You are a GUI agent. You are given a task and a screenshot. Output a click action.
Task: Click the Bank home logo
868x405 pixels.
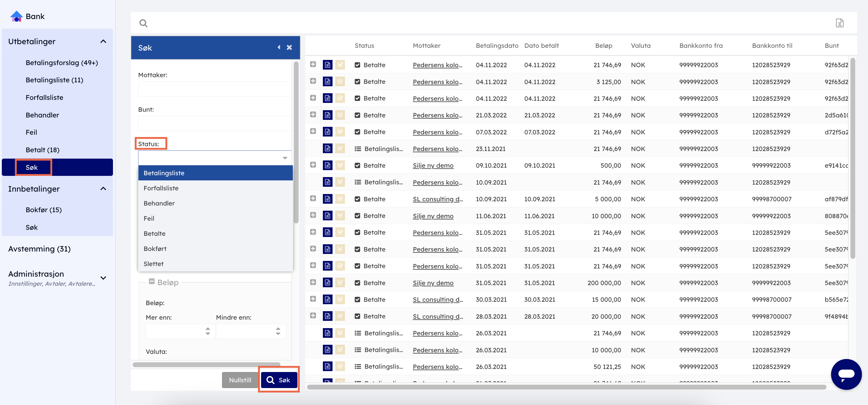pyautogui.click(x=17, y=16)
